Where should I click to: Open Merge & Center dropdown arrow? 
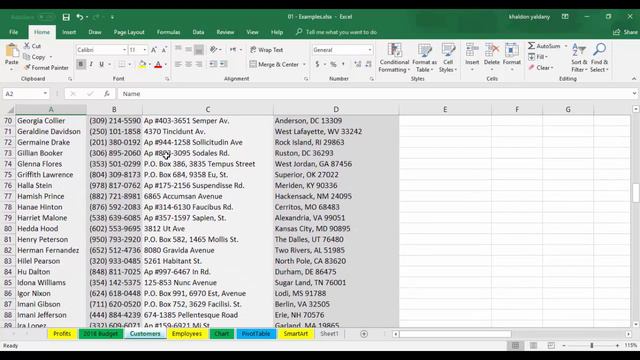pos(304,64)
